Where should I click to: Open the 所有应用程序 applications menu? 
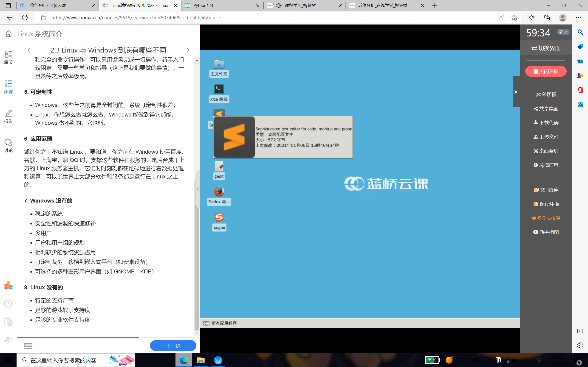click(219, 323)
